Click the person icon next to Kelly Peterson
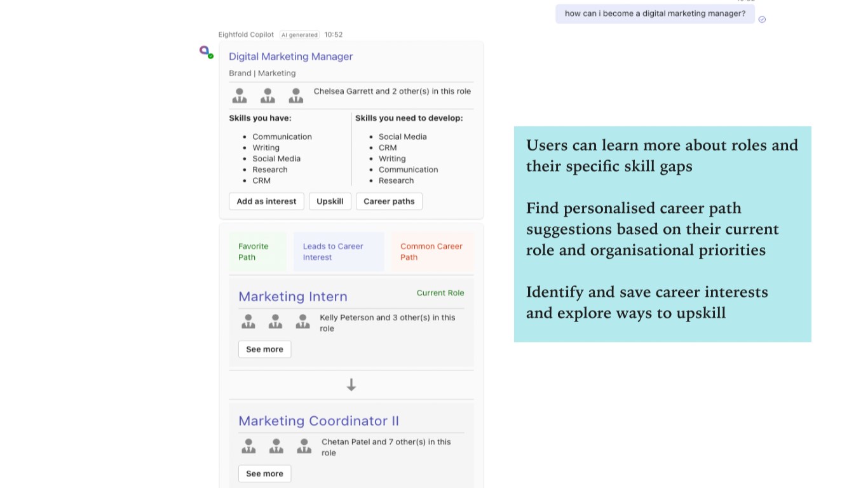The height and width of the screenshot is (488, 868). [x=303, y=322]
